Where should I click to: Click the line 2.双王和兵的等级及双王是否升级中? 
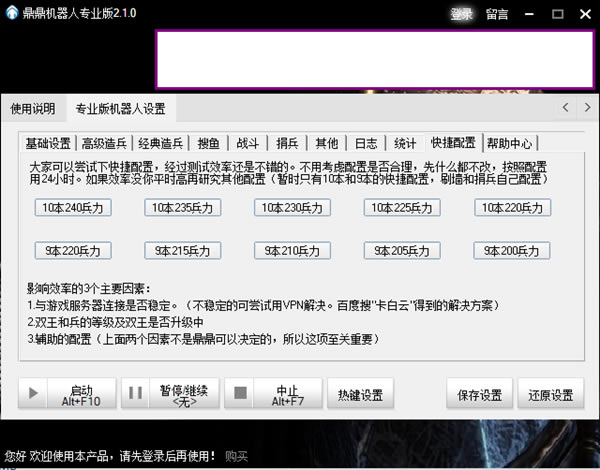[x=115, y=322]
